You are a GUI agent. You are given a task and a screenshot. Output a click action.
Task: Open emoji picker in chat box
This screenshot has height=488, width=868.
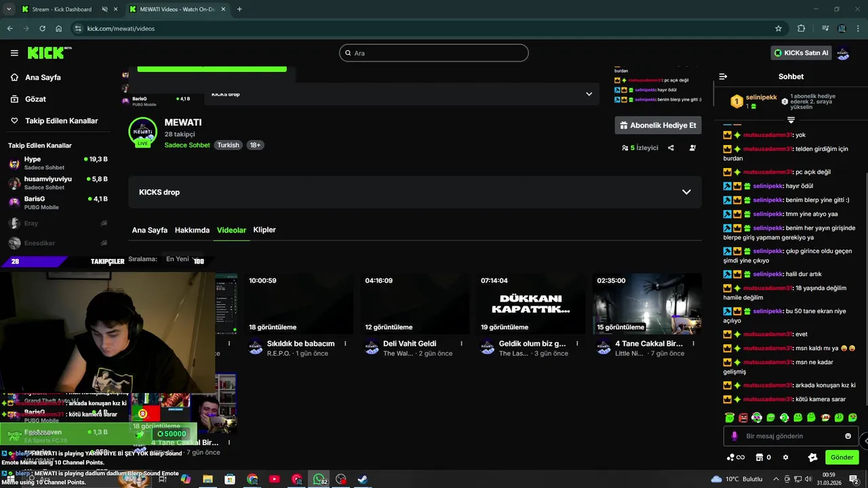click(848, 436)
